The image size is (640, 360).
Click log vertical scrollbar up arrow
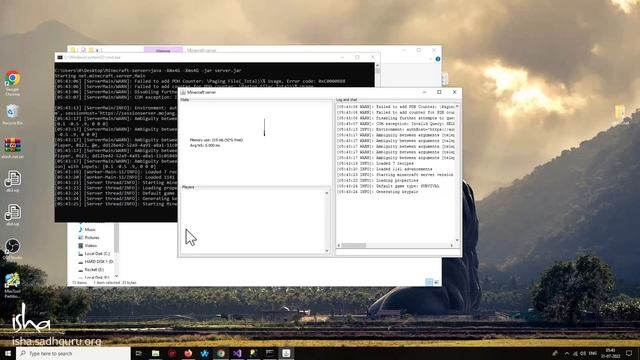457,106
